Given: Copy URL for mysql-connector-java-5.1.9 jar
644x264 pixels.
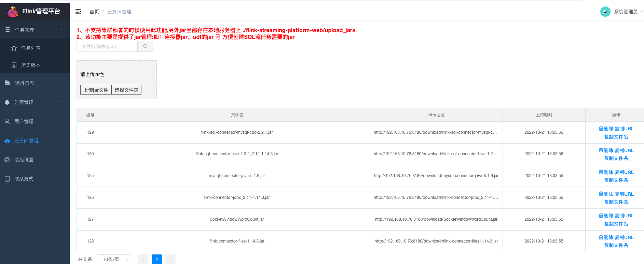Looking at the screenshot, I should pos(624,172).
